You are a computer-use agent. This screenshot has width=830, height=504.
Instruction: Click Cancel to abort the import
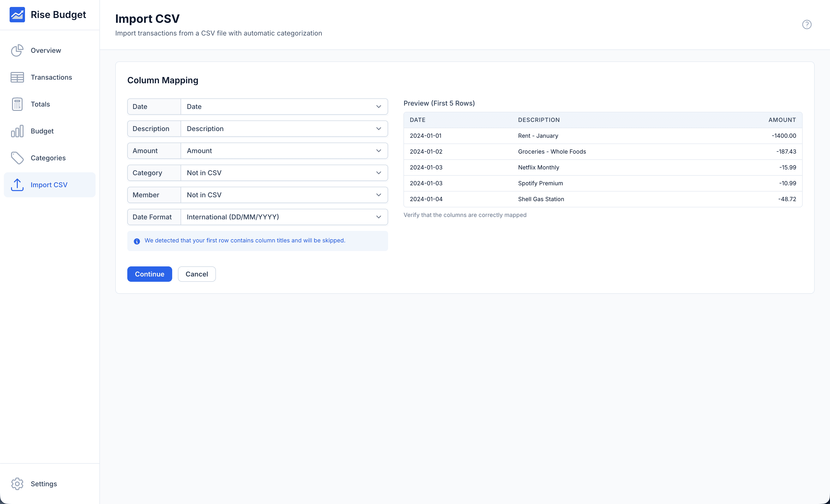pos(197,274)
